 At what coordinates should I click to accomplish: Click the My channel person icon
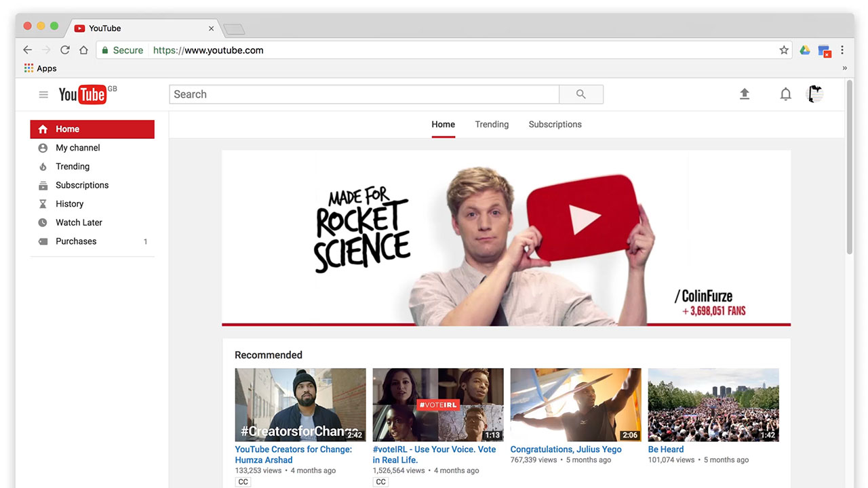[x=43, y=148]
